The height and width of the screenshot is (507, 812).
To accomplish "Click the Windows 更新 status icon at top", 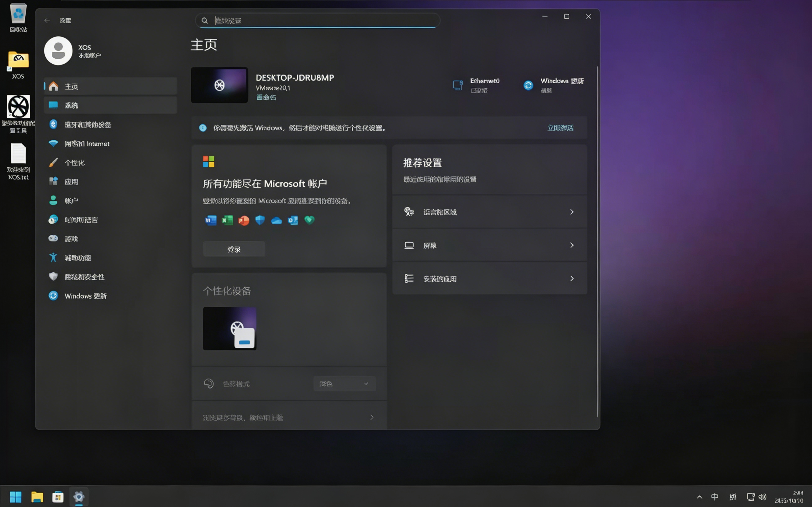I will [x=528, y=85].
